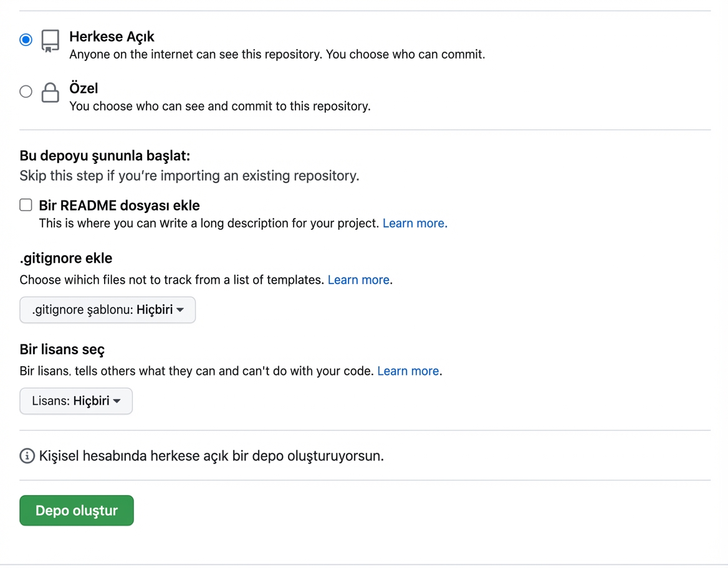Screen dimensions: 728x568
Task: Select the Özel repository visibility option
Action: coord(26,91)
